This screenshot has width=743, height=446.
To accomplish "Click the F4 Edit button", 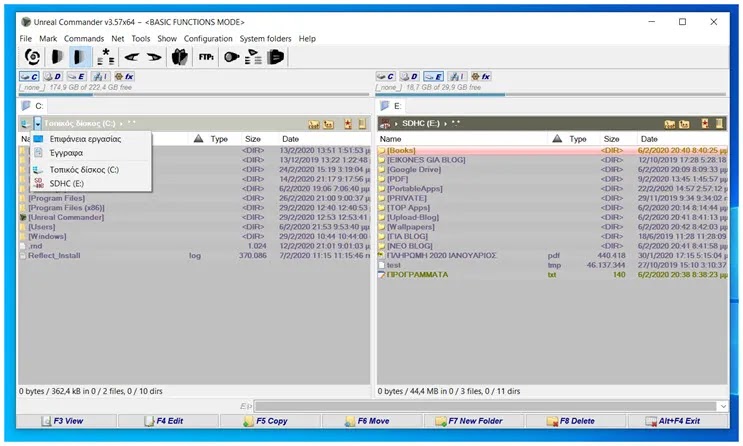I will point(169,421).
